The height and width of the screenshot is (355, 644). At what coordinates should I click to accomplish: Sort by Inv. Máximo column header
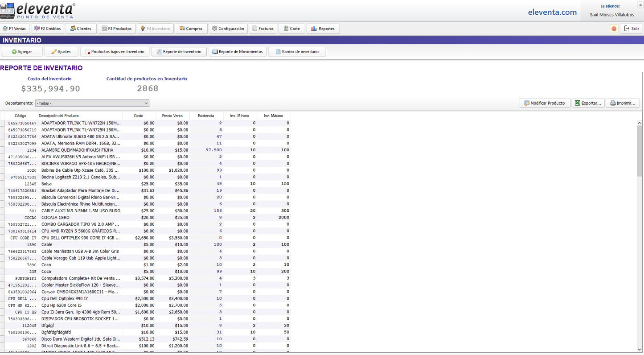tap(273, 116)
